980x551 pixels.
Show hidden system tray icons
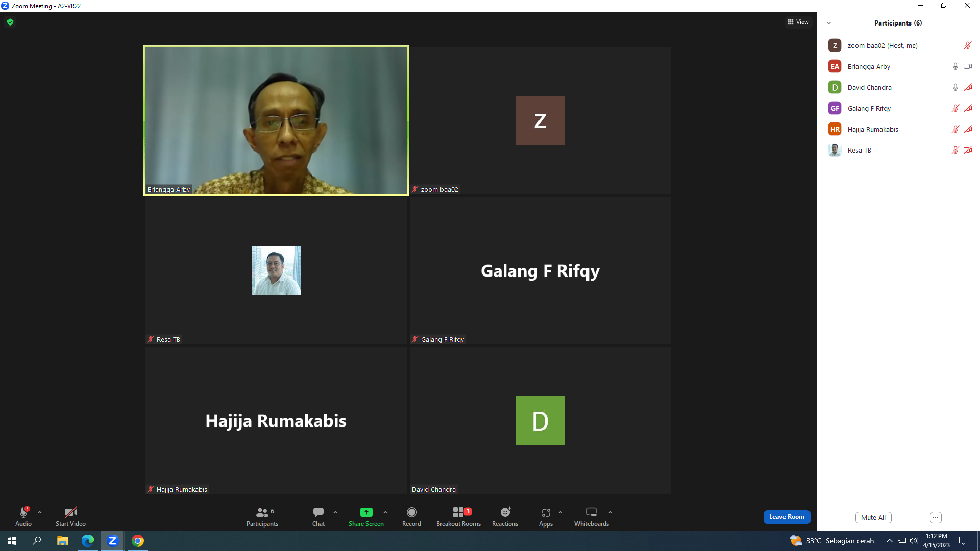[x=890, y=541]
